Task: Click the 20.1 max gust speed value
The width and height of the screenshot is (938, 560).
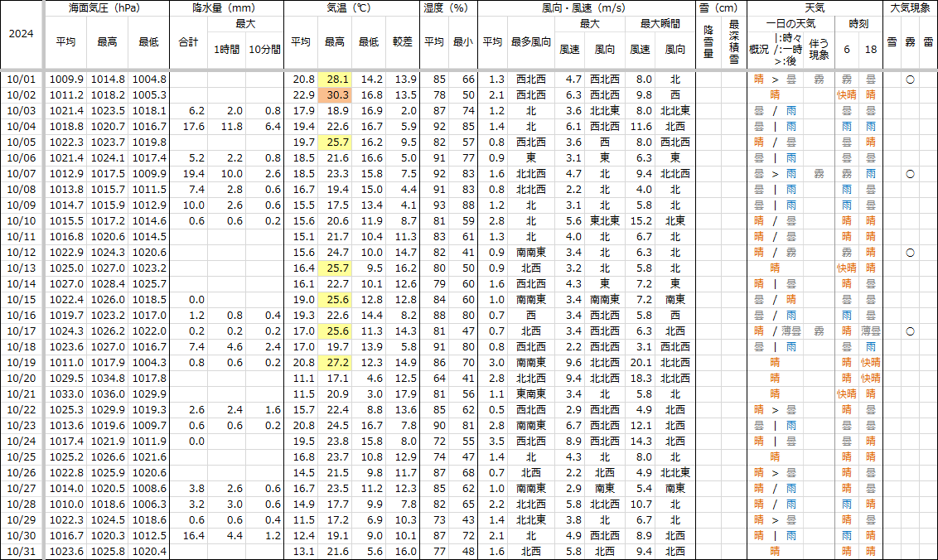Action: click(x=641, y=363)
